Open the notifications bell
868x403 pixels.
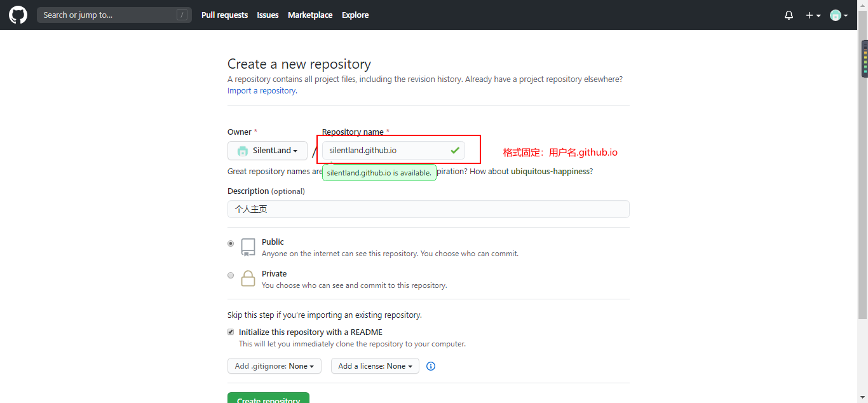789,15
